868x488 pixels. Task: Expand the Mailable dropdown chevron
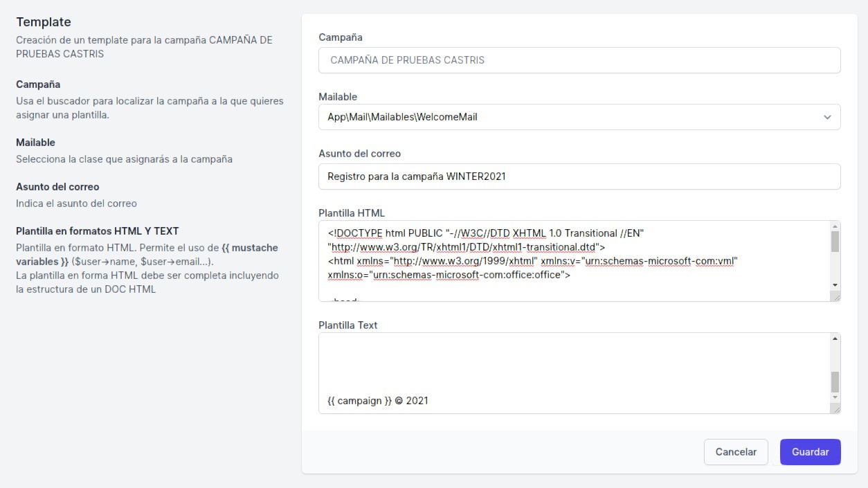[x=827, y=118]
